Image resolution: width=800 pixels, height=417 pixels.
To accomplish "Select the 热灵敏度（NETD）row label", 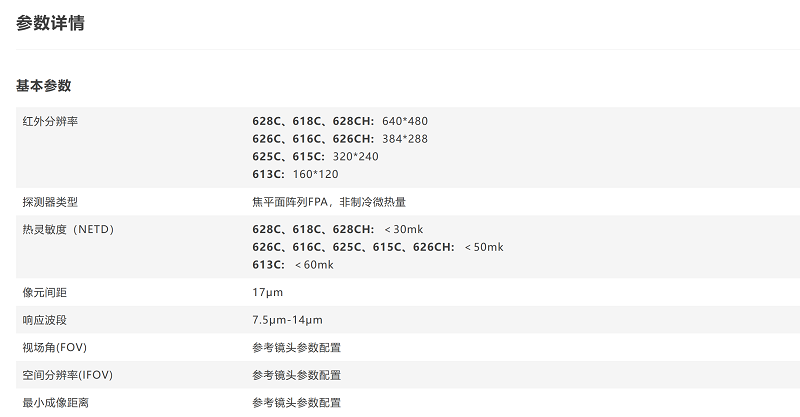I will 68,230.
